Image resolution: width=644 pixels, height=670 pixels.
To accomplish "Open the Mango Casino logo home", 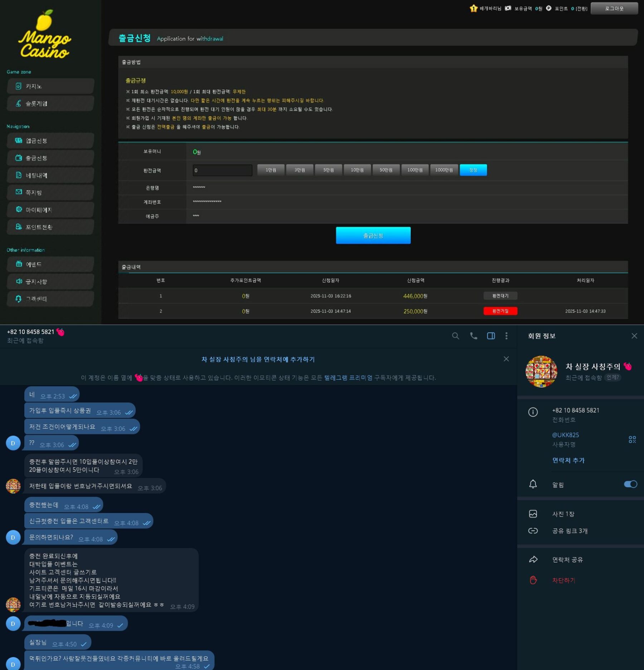I will pos(45,35).
